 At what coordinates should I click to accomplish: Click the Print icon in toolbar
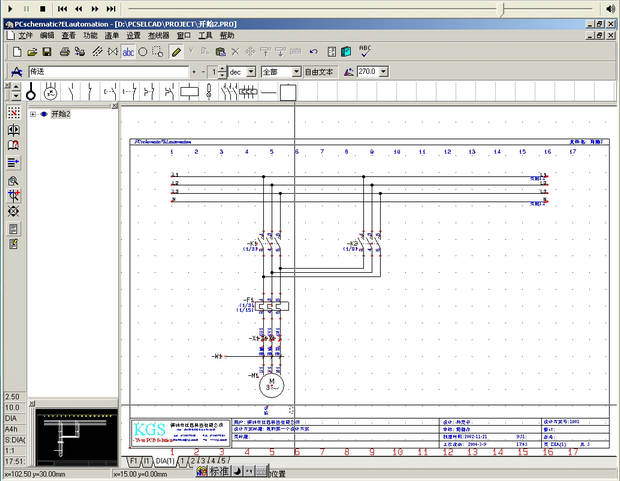(64, 51)
